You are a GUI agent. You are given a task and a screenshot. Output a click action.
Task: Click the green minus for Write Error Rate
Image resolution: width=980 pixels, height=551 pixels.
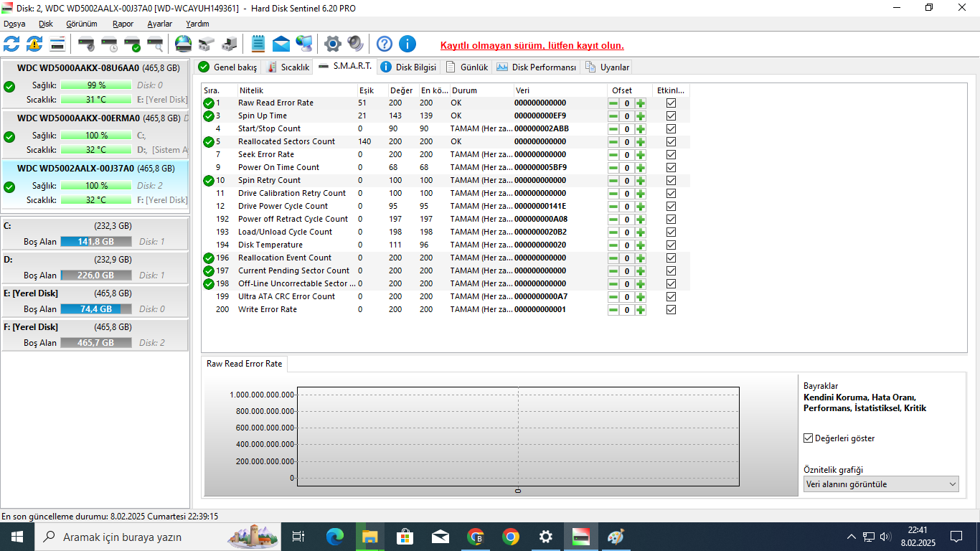[x=613, y=310]
